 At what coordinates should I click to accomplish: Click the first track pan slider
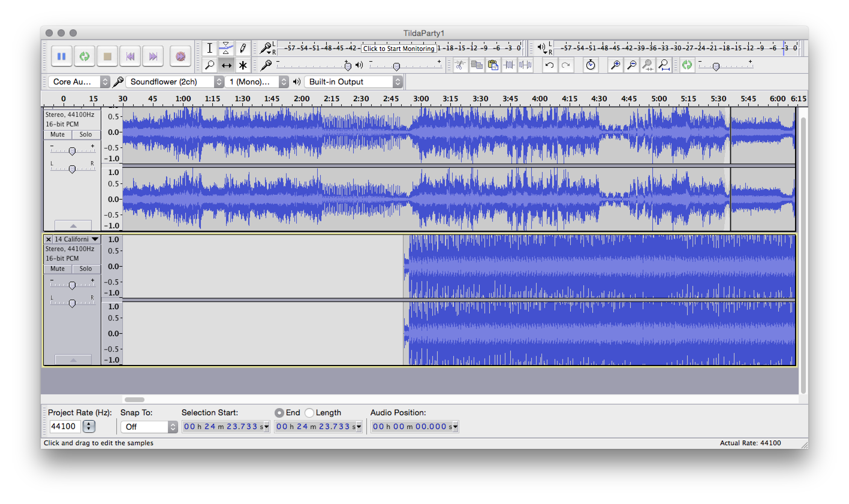point(72,168)
